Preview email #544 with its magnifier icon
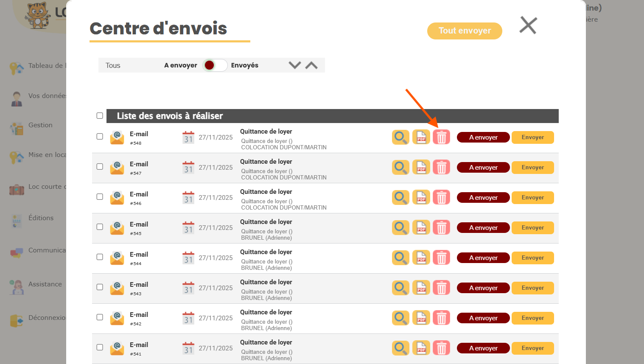 pyautogui.click(x=400, y=258)
